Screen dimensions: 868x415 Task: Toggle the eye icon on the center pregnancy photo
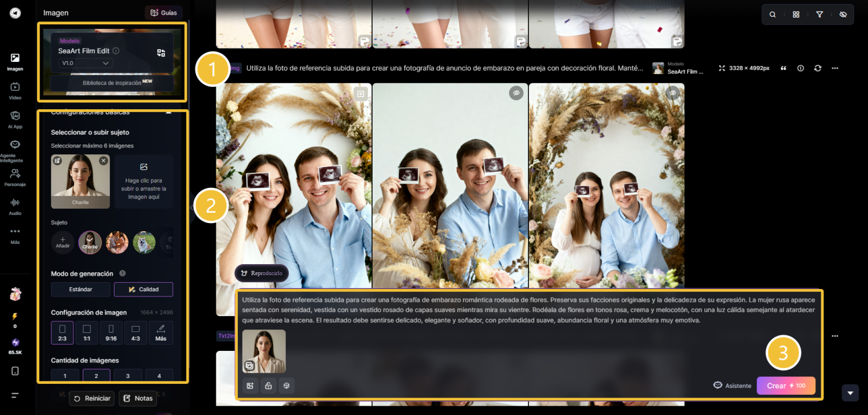click(516, 92)
